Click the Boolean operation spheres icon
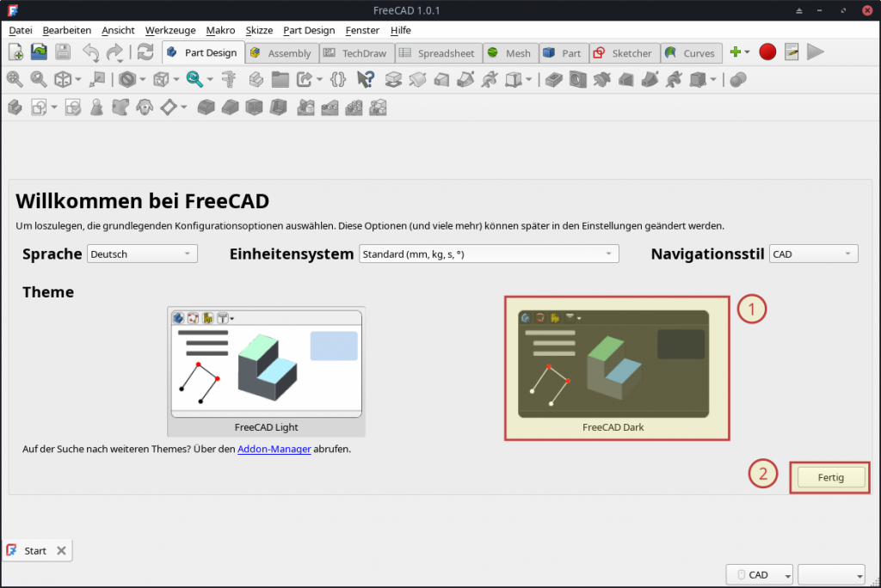881x588 pixels. click(x=737, y=80)
